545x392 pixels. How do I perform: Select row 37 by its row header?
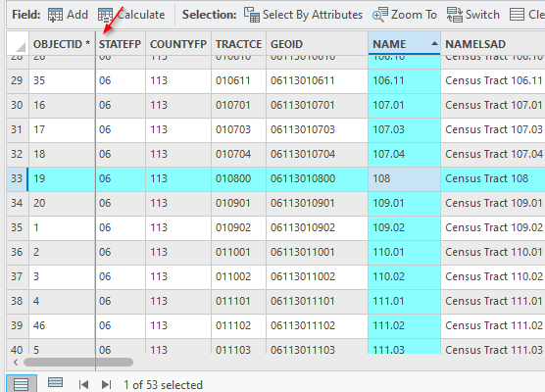coord(18,277)
